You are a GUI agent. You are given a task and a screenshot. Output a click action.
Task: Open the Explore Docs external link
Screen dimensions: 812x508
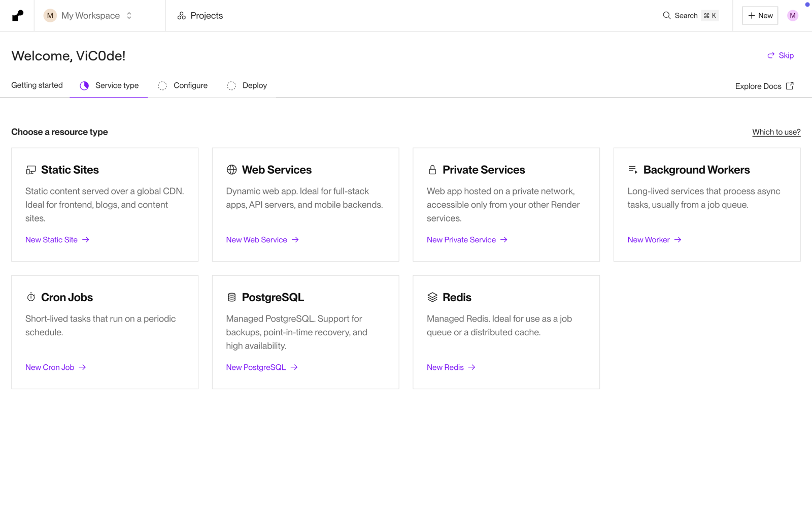764,86
